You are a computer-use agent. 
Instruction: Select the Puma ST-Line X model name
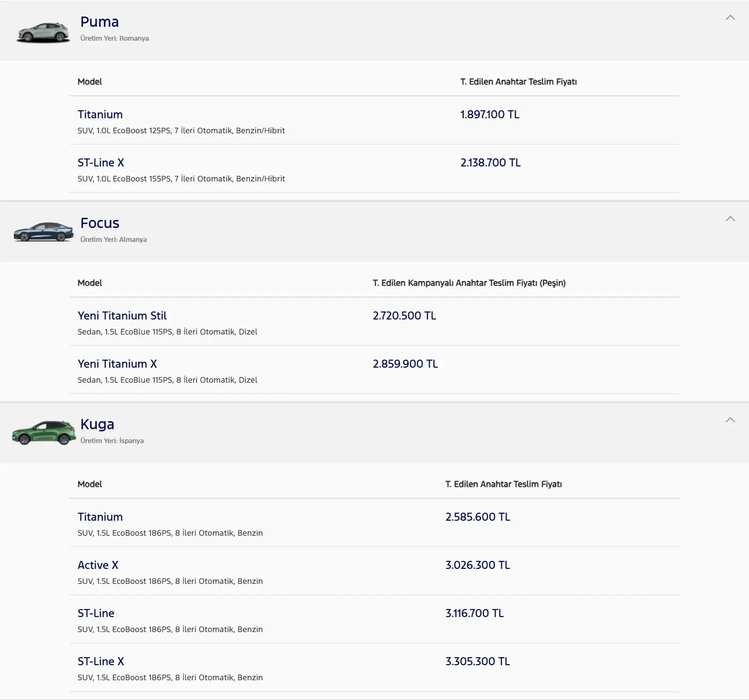101,163
